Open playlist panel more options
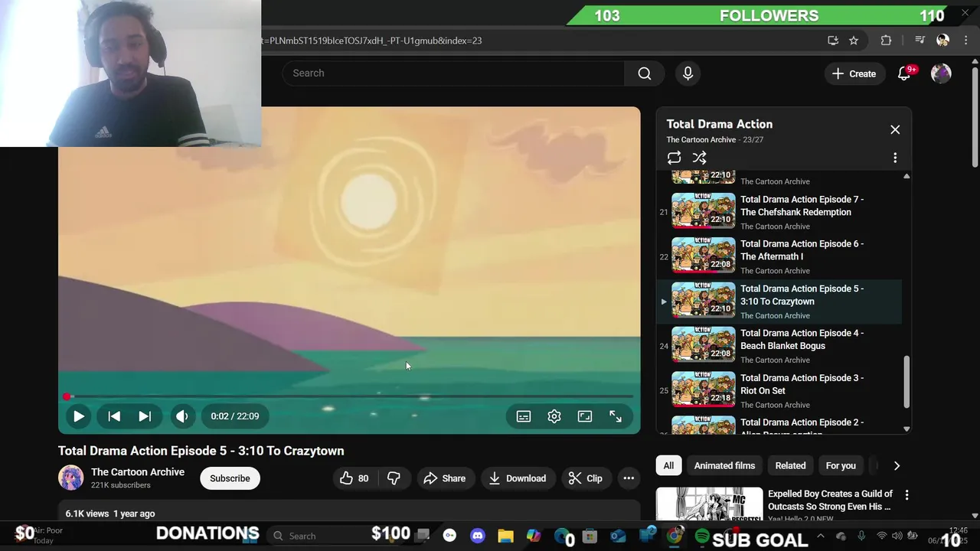This screenshot has width=980, height=551. [x=895, y=158]
